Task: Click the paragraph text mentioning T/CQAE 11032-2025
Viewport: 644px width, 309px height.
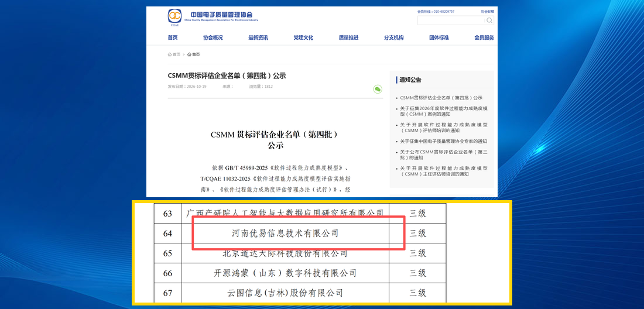Action: 275,179
